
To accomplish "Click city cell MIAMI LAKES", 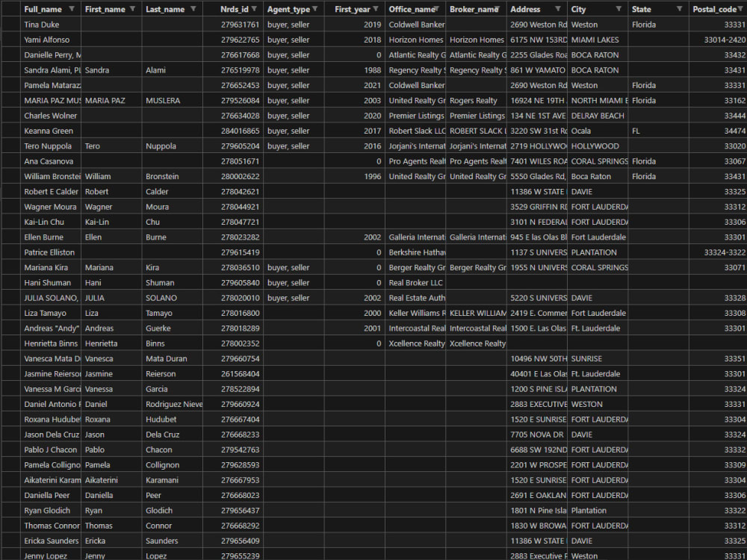I will [x=598, y=40].
